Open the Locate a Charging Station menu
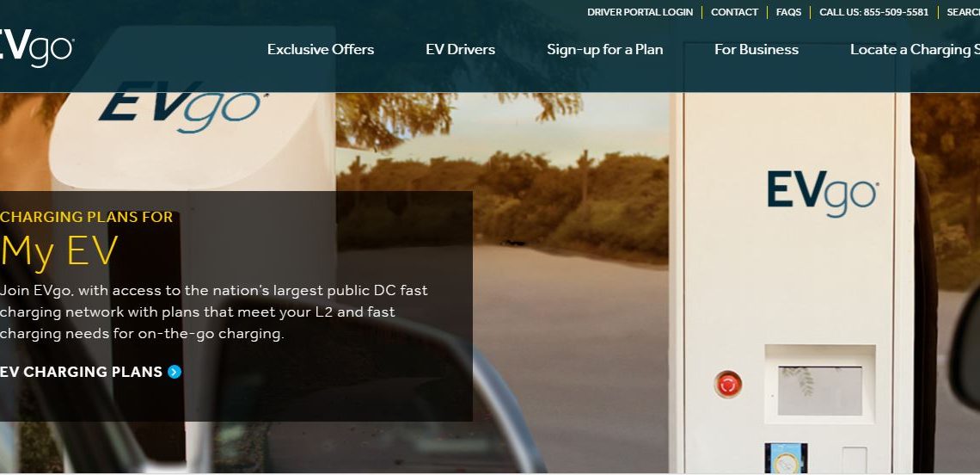Viewport: 980px width, 475px height. click(x=915, y=49)
